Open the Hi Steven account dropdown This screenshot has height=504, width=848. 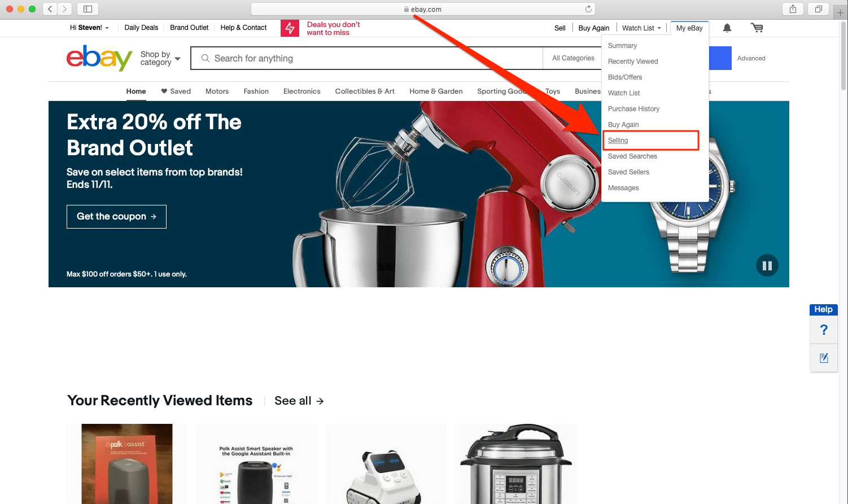pos(89,28)
